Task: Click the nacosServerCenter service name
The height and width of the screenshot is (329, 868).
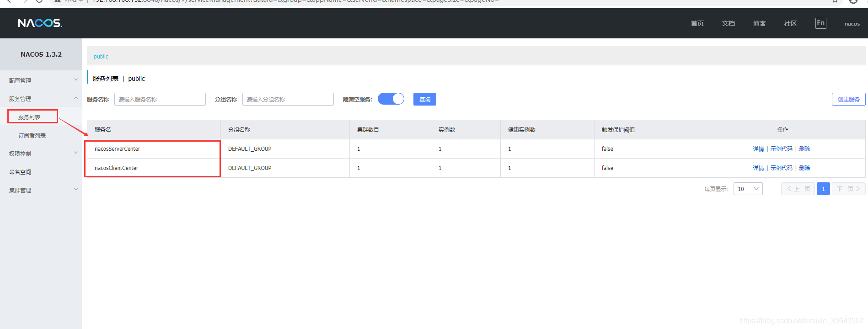Action: [117, 149]
